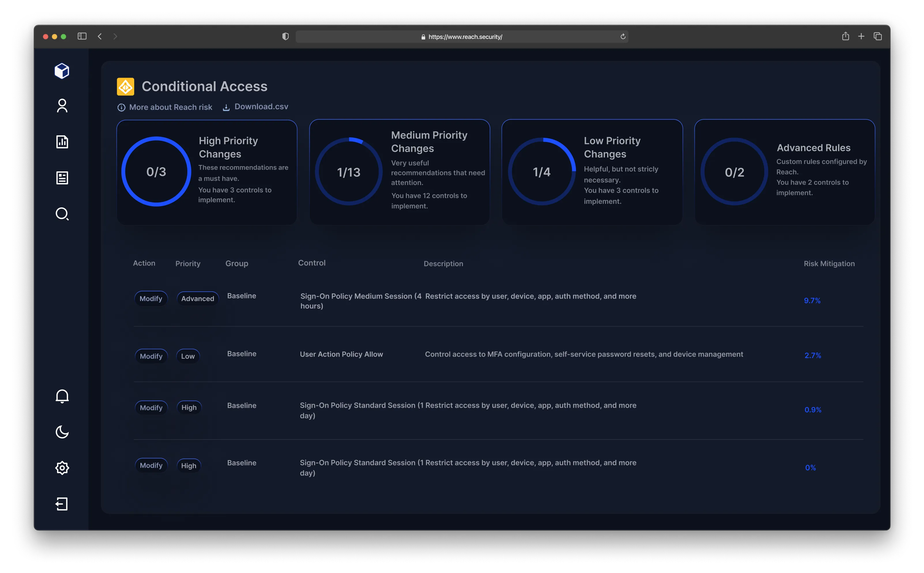This screenshot has width=924, height=573.
Task: Open the document list sidebar icon
Action: tap(62, 178)
